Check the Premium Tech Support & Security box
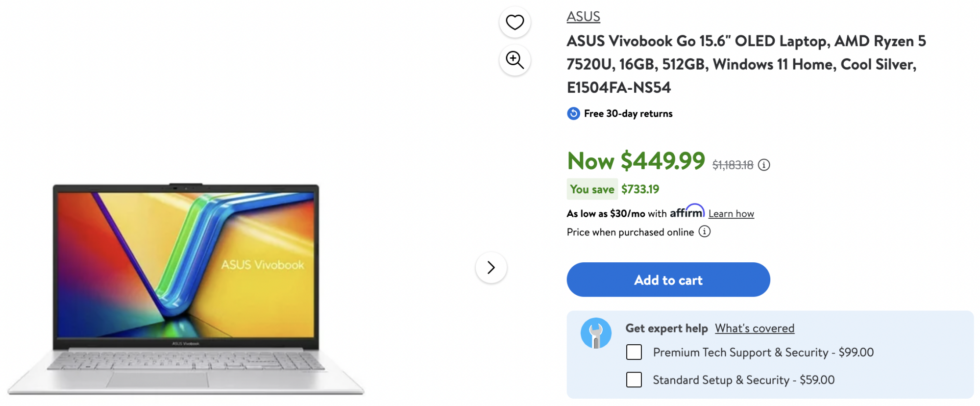This screenshot has width=980, height=406. point(634,352)
